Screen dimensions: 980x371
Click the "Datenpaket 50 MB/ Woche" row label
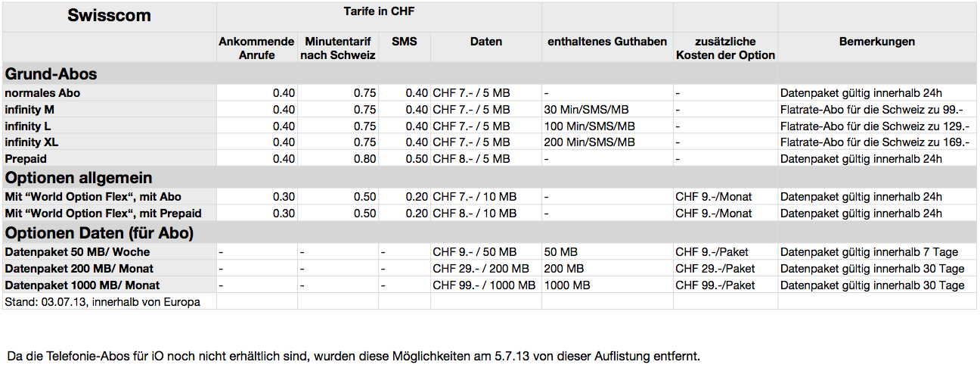[x=77, y=252]
